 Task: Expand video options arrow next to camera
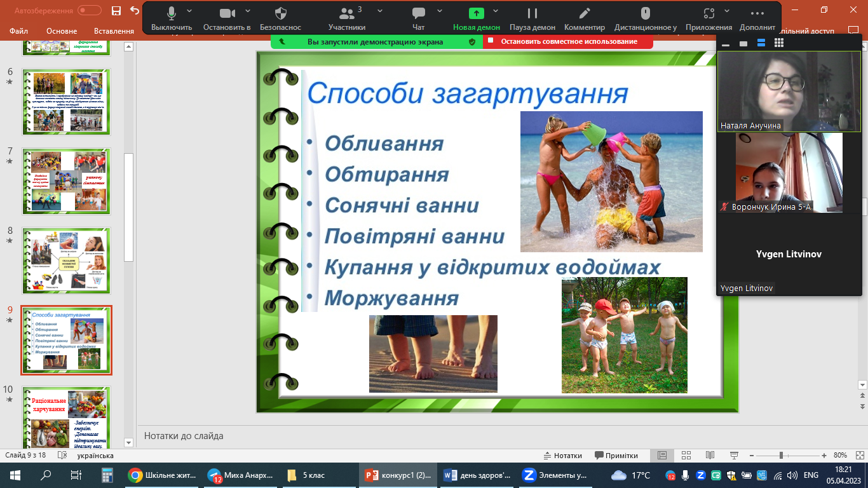coord(247,11)
